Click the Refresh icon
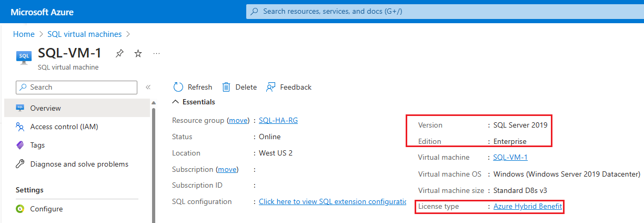Screen dimensions: 644x223 pyautogui.click(x=178, y=87)
